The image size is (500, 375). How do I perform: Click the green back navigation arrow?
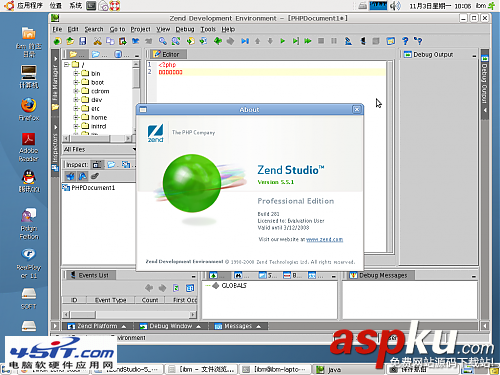(218, 41)
